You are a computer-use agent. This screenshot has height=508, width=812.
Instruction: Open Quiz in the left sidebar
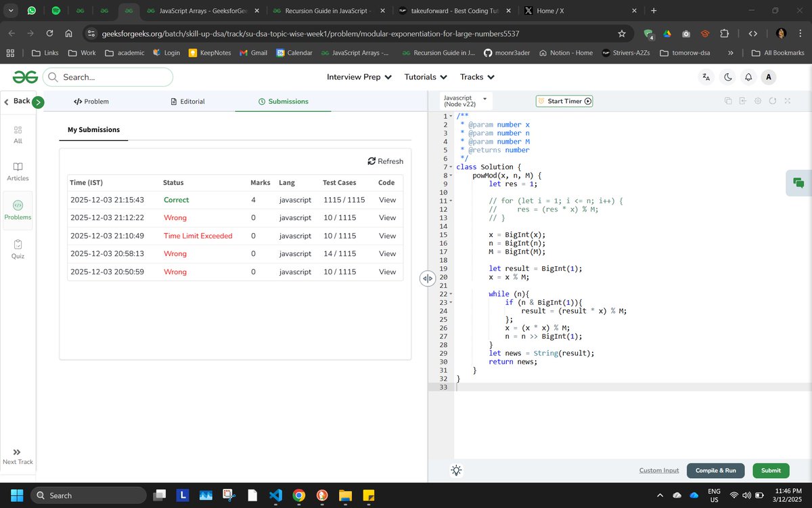pos(18,249)
